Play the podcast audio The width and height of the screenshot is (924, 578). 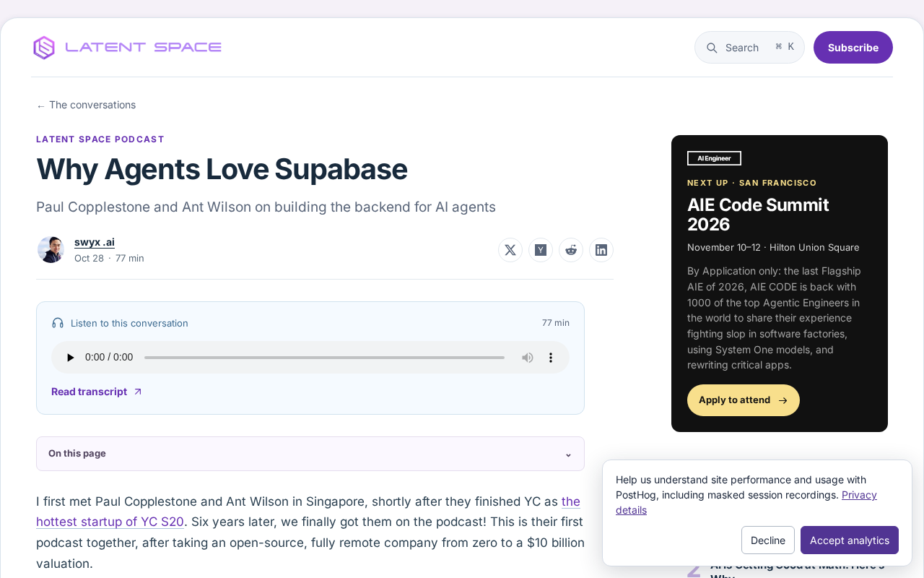70,358
